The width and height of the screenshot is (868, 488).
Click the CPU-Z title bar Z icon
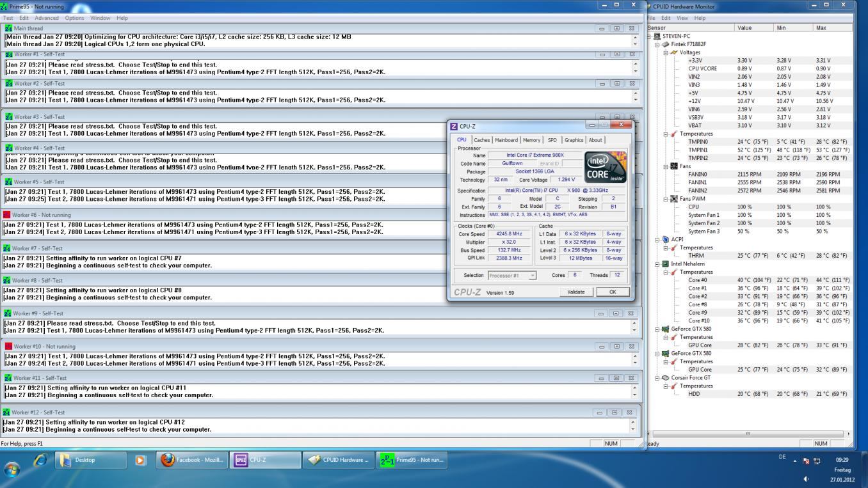pyautogui.click(x=454, y=127)
